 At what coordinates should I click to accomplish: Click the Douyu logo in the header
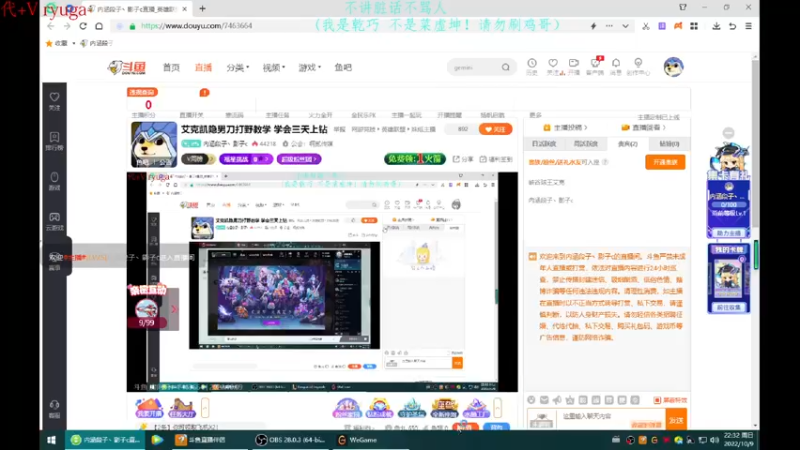click(x=127, y=67)
